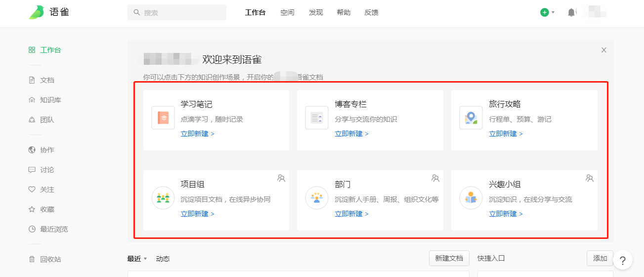The image size is (644, 277).
Task: Focus the 搜索 search box
Action: (x=177, y=12)
